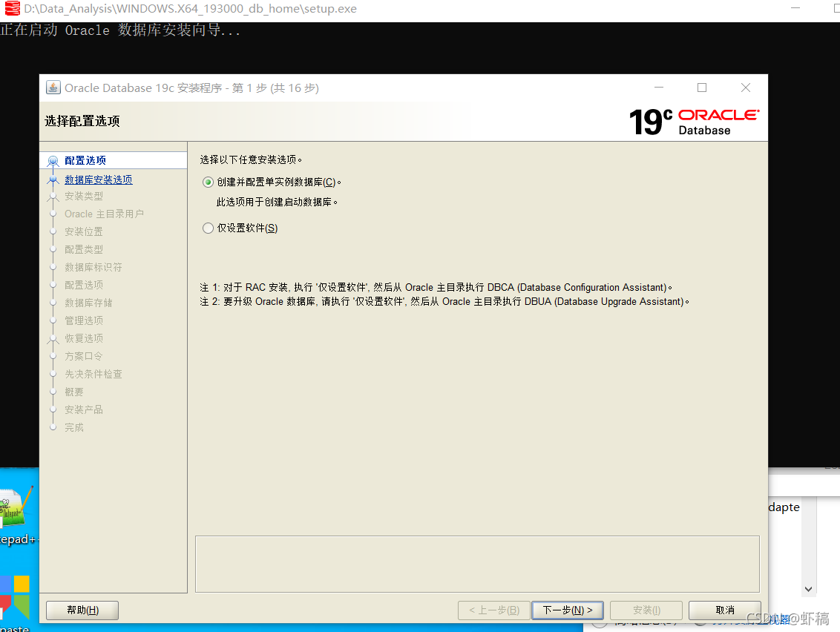Select 仅设置软件 radio option

pos(208,228)
